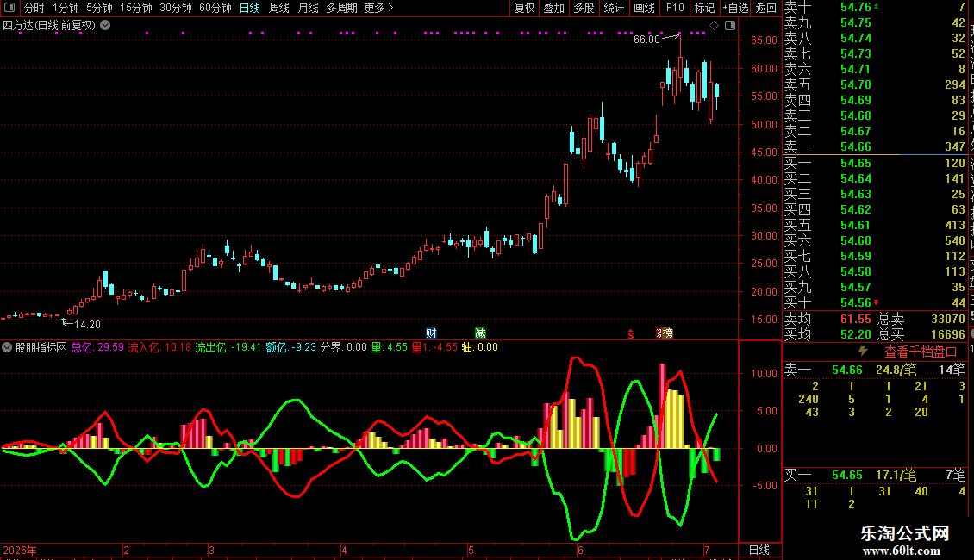The image size is (974, 560).
Task: Click the 流出亿 -19.41 indicator value
Action: pos(228,347)
